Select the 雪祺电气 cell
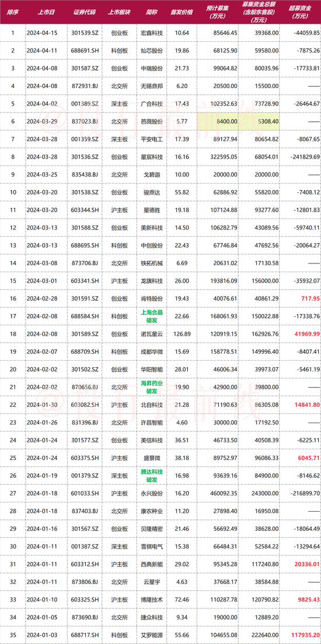 [x=151, y=546]
